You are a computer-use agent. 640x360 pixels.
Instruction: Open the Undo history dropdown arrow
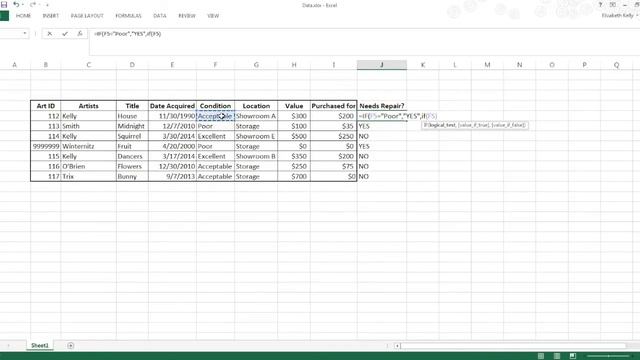22,4
